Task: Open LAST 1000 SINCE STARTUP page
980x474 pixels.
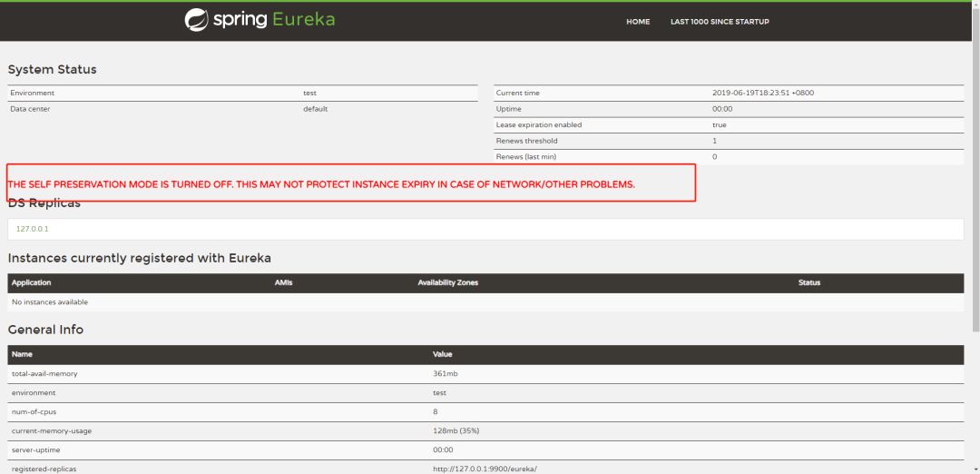Action: tap(720, 22)
